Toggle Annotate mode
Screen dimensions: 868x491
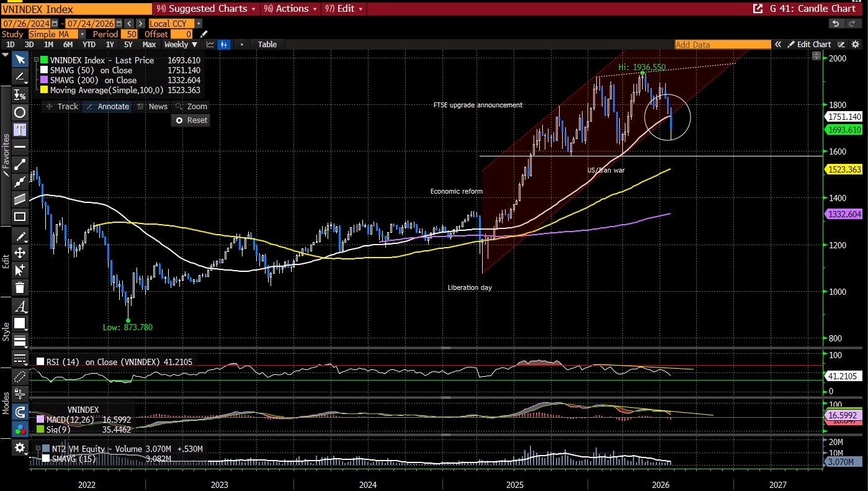click(x=106, y=107)
